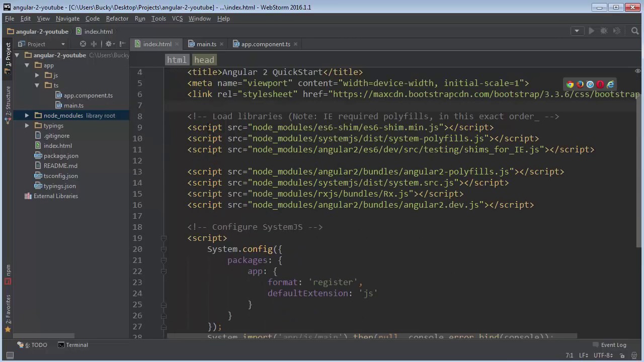Open the Refactor menu
Viewport: 644px width, 362px height.
(x=117, y=19)
